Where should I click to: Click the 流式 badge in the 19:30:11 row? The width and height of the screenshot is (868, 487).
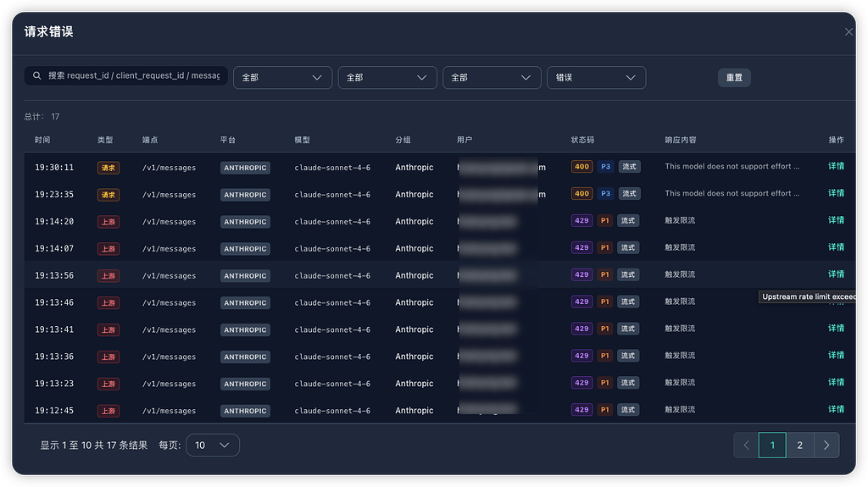click(x=630, y=167)
